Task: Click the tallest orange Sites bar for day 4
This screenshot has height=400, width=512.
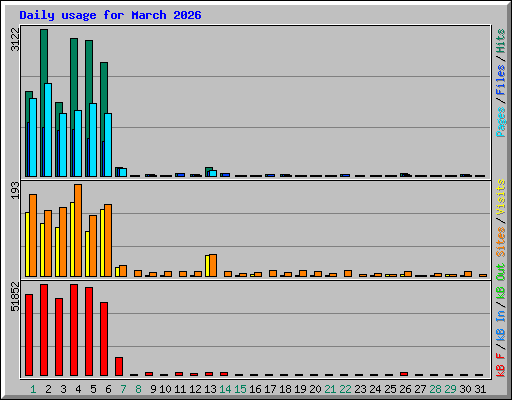Action: pos(78,230)
